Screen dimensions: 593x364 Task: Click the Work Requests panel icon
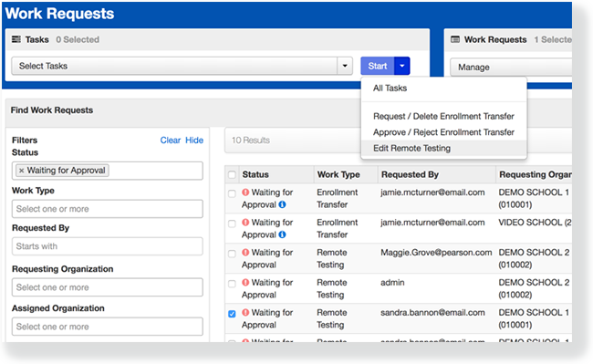click(x=455, y=39)
